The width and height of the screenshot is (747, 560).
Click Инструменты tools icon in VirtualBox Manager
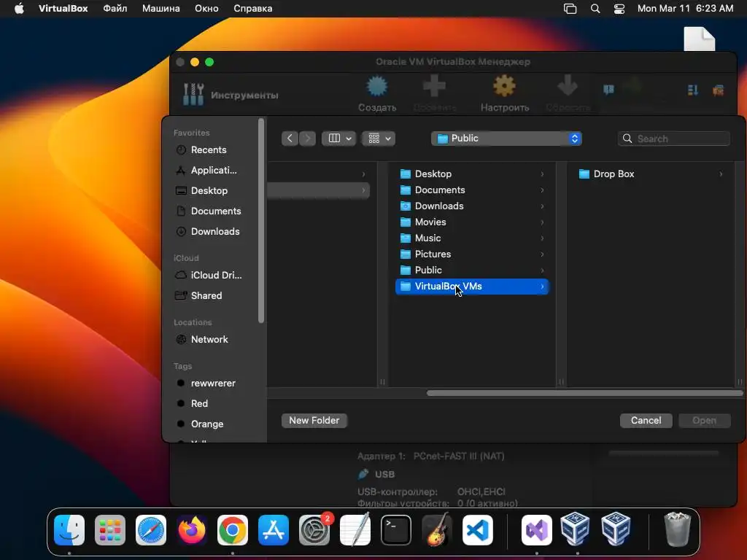[193, 94]
